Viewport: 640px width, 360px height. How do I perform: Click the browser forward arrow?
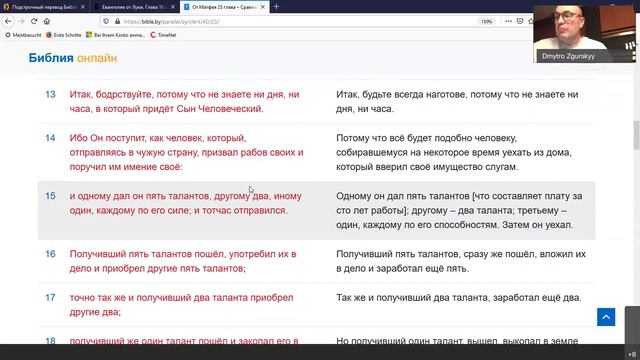point(21,21)
